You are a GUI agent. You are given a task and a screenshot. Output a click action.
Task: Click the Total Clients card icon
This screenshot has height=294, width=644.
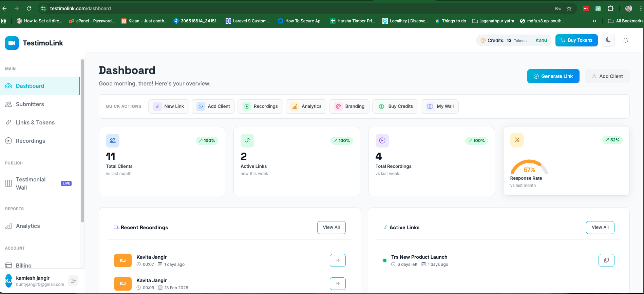113,140
